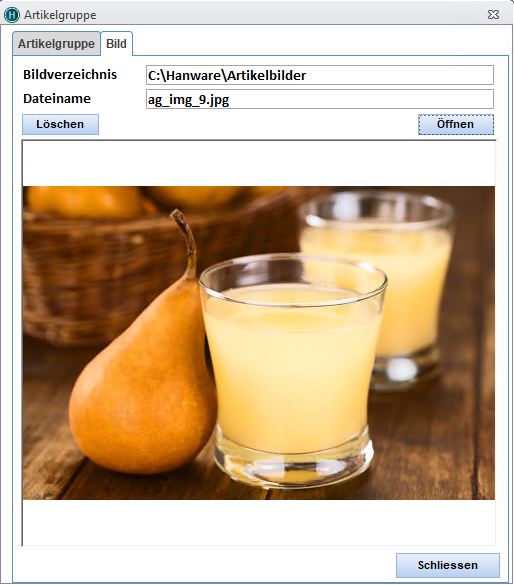Select the Bild tab
Image resolution: width=514 pixels, height=585 pixels.
116,44
